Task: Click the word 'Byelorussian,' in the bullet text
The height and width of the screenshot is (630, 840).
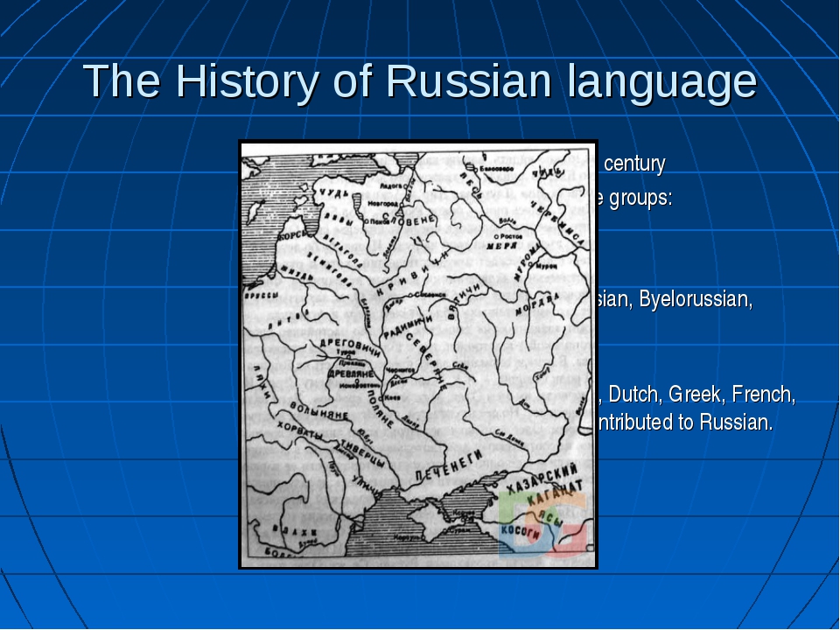Action: click(x=696, y=299)
